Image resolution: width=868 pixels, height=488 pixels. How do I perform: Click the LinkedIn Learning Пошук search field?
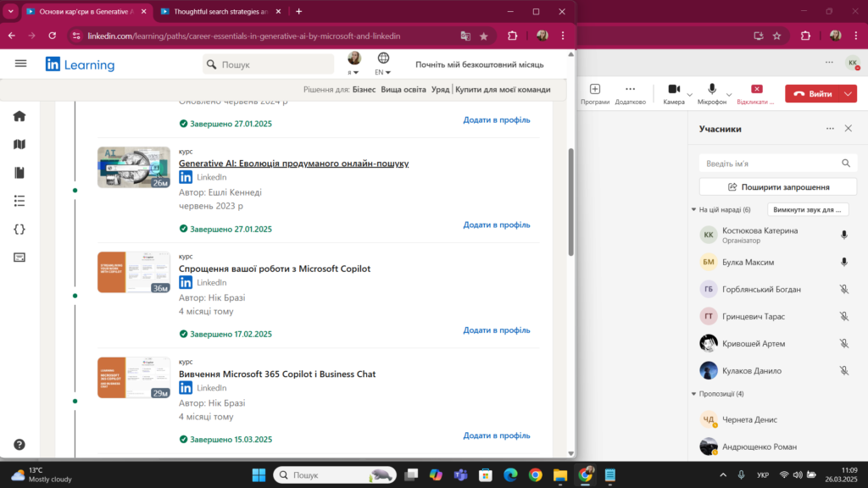(x=269, y=64)
